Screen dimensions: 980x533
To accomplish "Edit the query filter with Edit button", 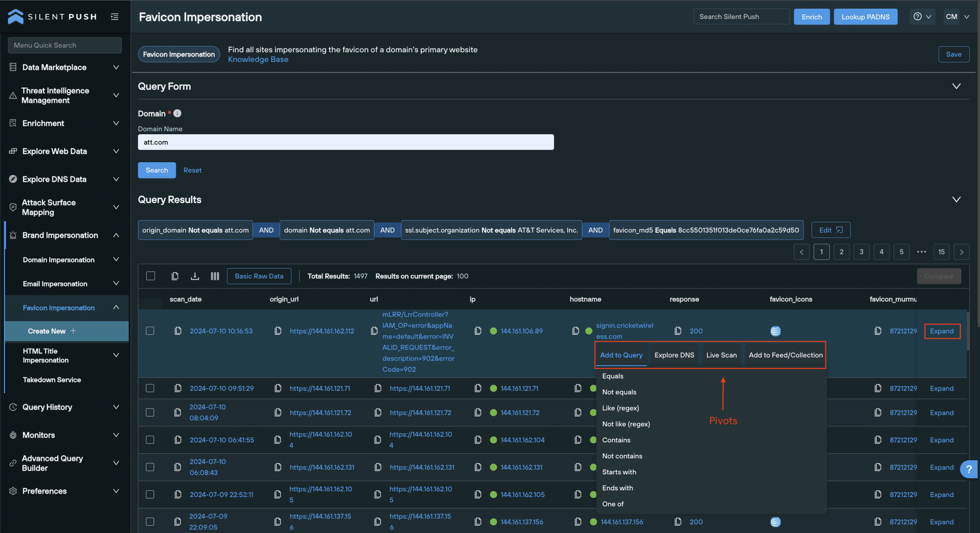I will pyautogui.click(x=831, y=230).
